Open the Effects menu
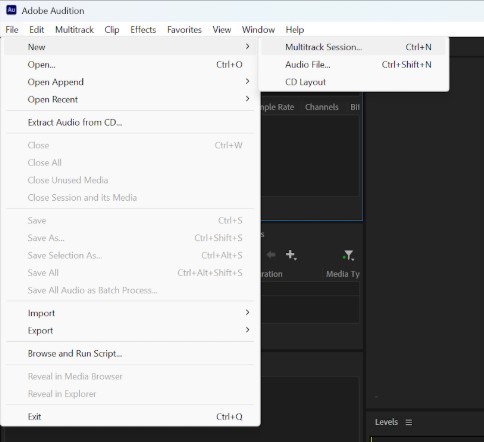The image size is (484, 442). pyautogui.click(x=143, y=30)
